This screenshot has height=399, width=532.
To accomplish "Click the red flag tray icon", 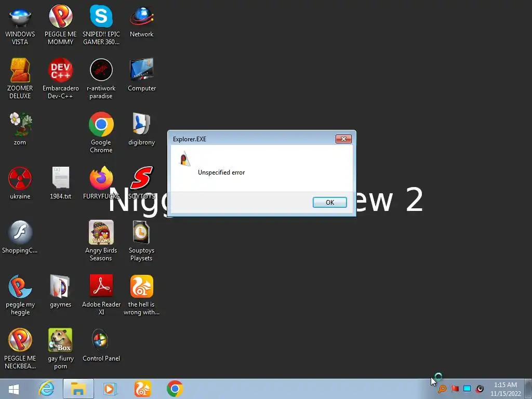I will [455, 389].
